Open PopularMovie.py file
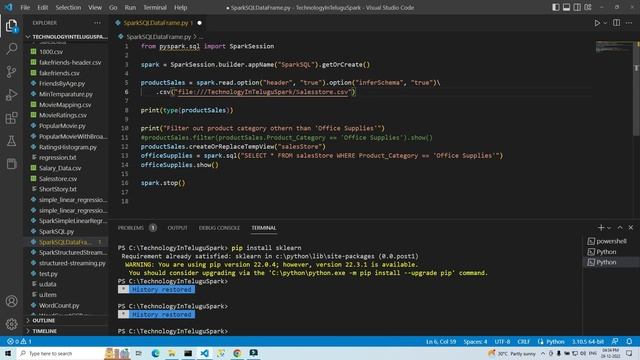Viewport: 640px width, 360px height. click(62, 126)
